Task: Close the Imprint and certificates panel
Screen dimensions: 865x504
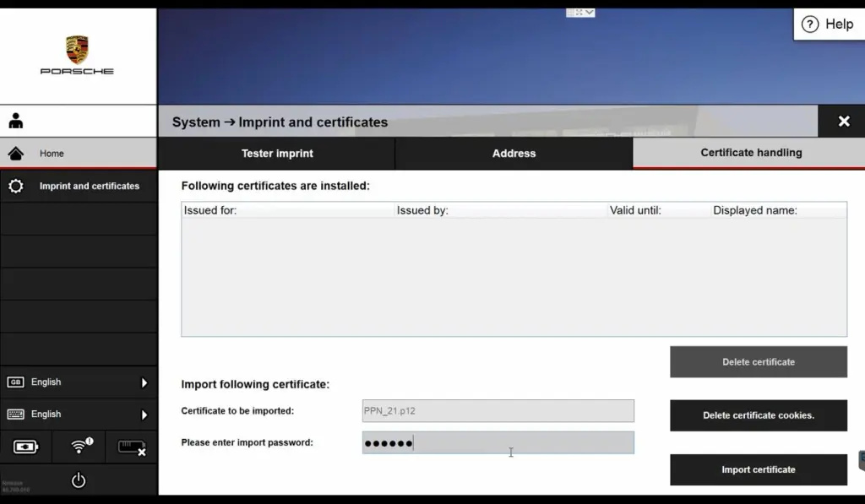Action: coord(843,122)
